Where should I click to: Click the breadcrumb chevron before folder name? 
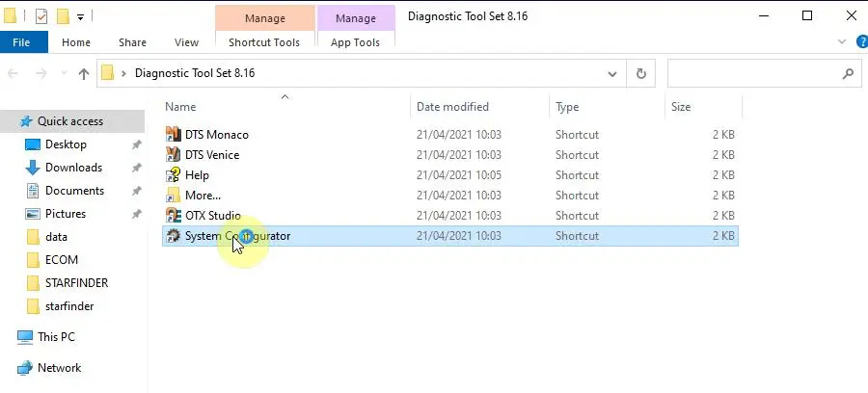pyautogui.click(x=124, y=73)
